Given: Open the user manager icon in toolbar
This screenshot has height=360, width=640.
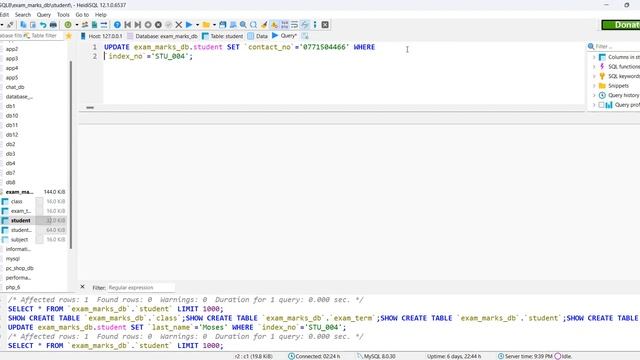Looking at the screenshot, I should coord(85,25).
